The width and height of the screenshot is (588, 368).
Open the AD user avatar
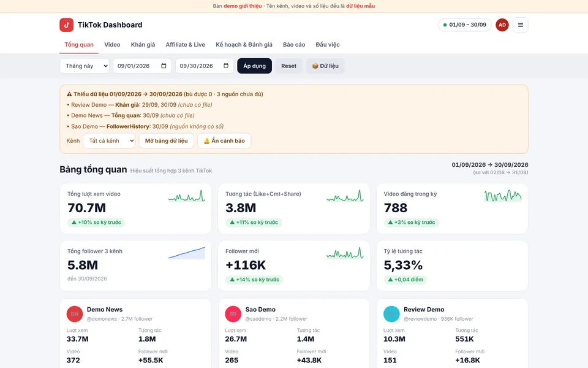(x=502, y=25)
